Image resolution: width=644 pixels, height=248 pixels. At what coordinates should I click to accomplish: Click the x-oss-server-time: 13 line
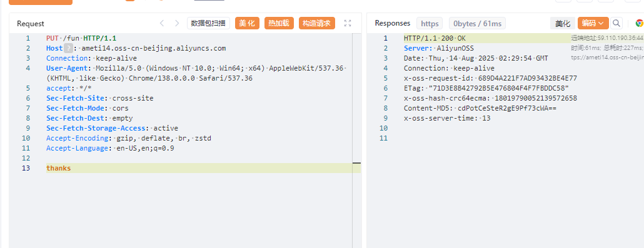(x=447, y=118)
